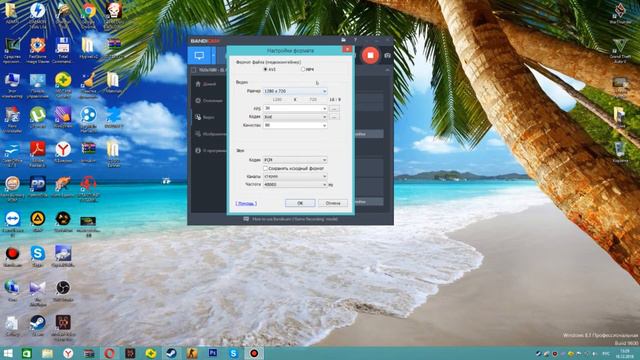Click the ellipsis button next to FPS
This screenshot has width=640, height=360.
(x=334, y=109)
